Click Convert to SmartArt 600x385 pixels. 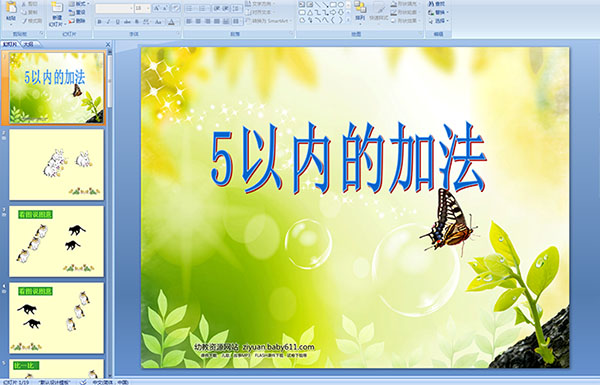[269, 21]
